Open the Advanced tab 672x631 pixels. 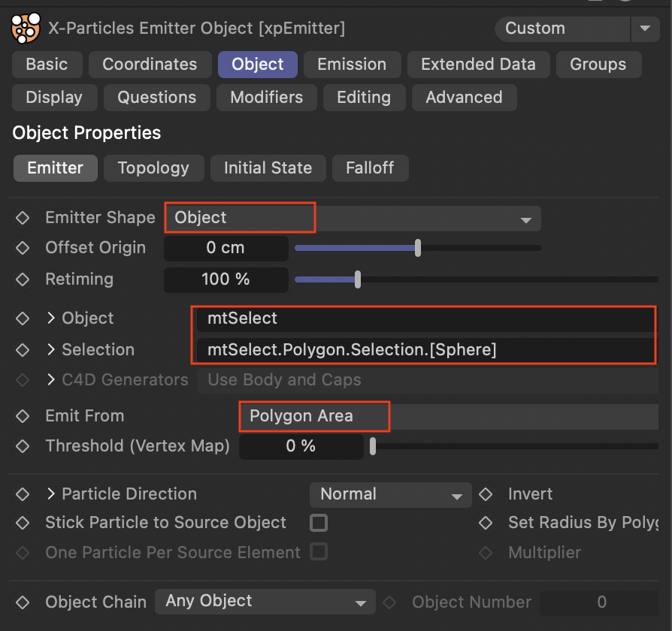(x=464, y=97)
